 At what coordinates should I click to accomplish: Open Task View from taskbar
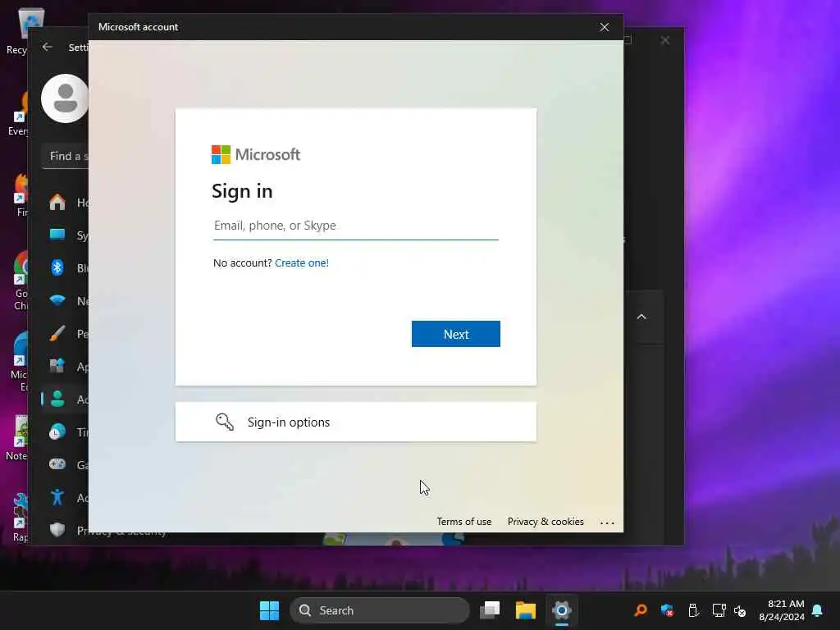(490, 610)
